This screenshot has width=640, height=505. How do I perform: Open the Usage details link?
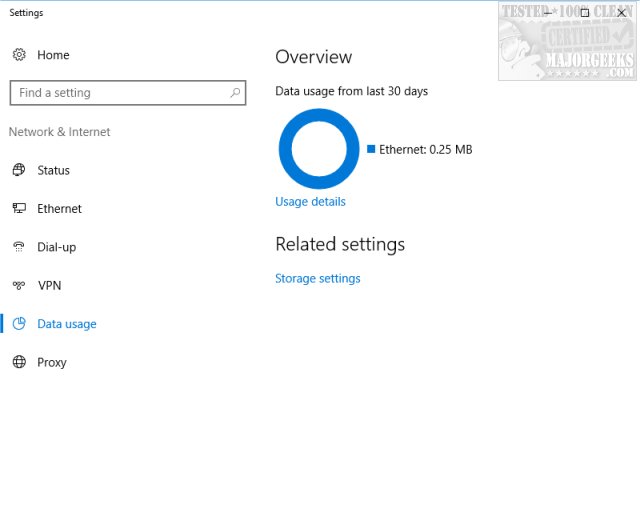tap(310, 202)
